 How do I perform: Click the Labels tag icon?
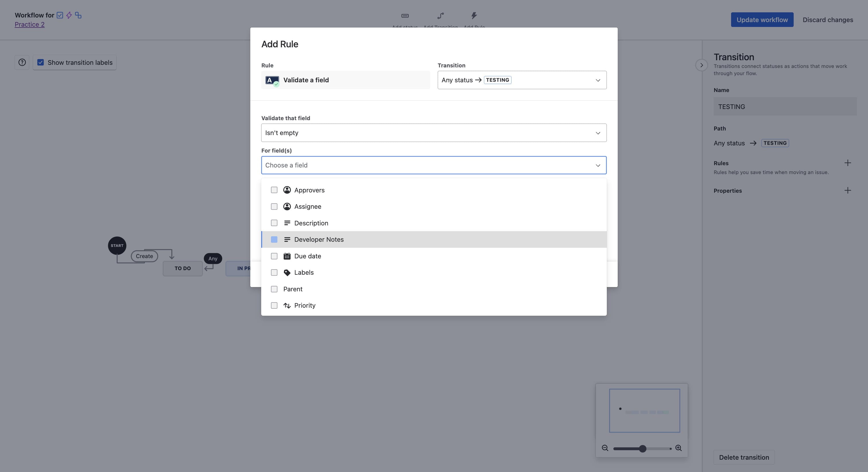pos(287,273)
